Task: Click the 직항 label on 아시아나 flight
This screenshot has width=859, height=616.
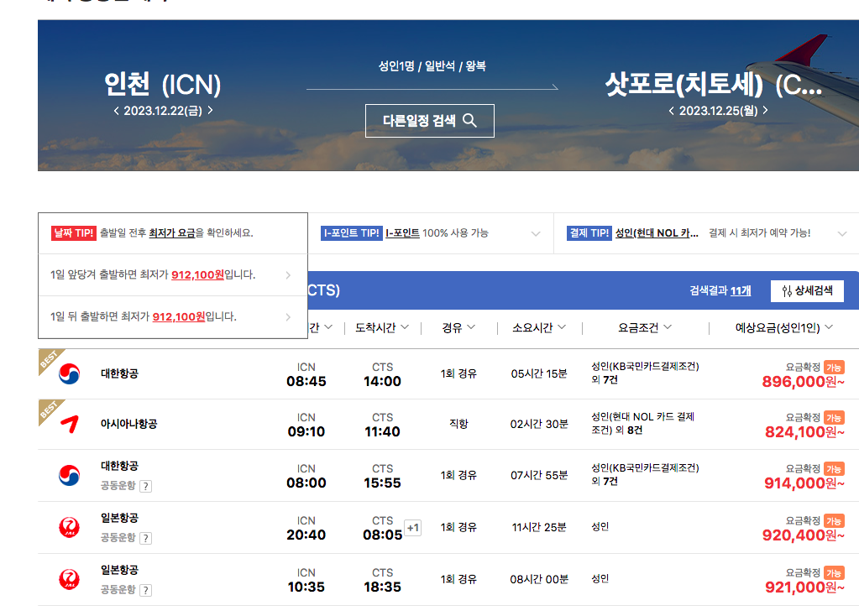Action: [458, 424]
